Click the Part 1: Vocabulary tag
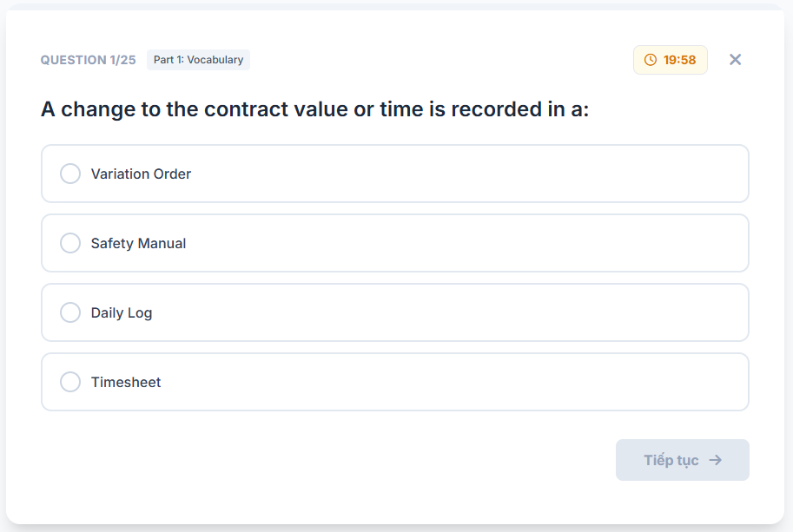The height and width of the screenshot is (532, 793). click(198, 60)
